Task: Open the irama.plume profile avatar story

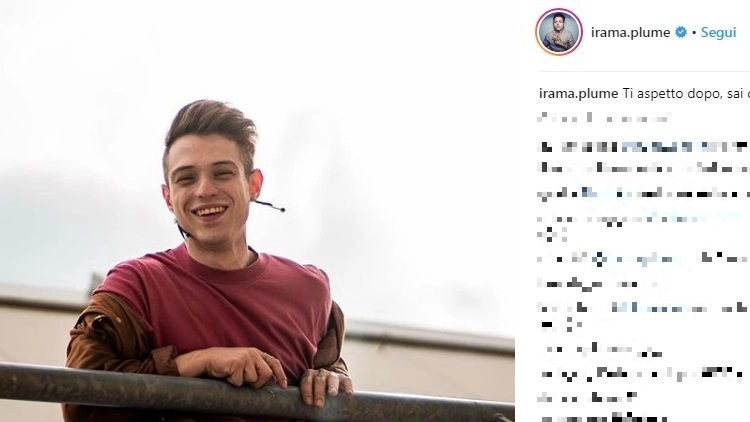Action: coord(559,32)
